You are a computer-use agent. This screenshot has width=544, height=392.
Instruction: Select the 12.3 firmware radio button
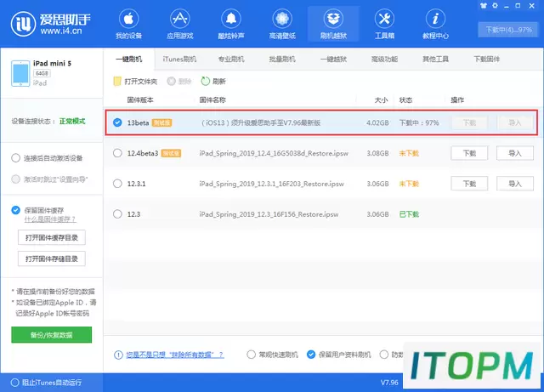tap(117, 214)
